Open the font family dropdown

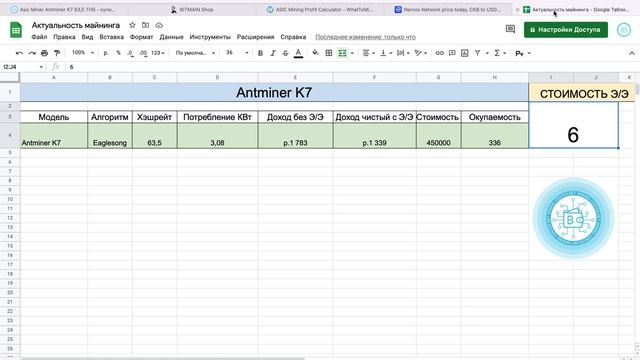[195, 53]
